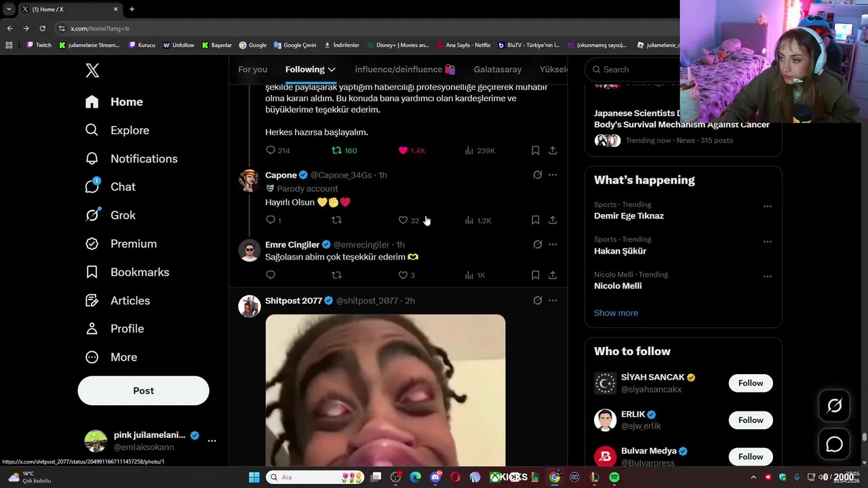
Task: Open @shitpost_2077 profile handle link
Action: point(367,301)
